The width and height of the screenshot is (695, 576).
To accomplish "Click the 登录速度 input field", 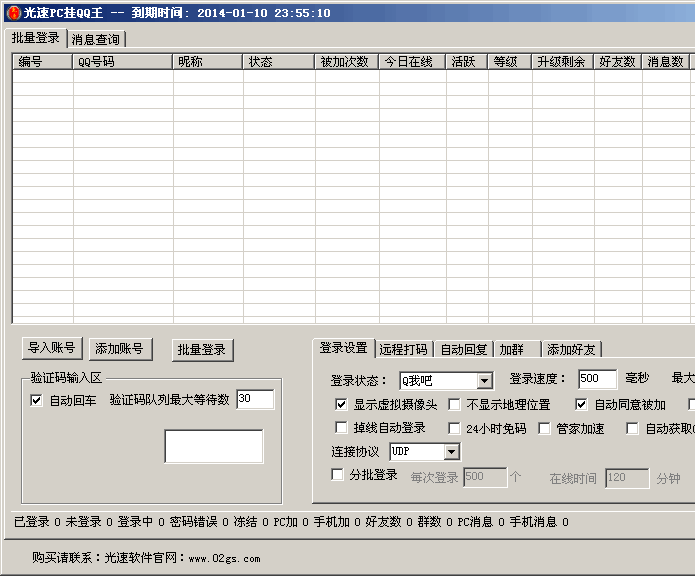I will coord(597,379).
